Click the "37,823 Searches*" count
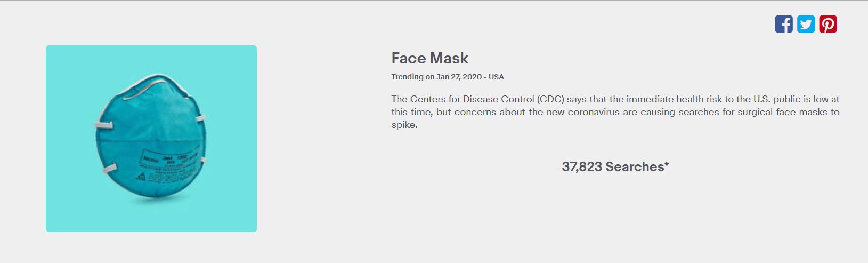Image resolution: width=868 pixels, height=263 pixels. [615, 167]
